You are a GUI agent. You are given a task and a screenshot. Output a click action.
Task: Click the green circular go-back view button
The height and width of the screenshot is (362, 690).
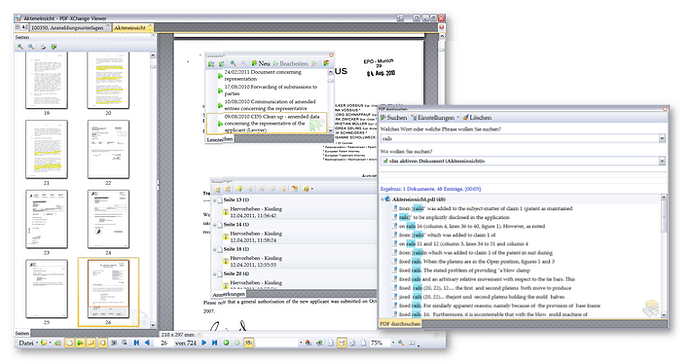226,343
